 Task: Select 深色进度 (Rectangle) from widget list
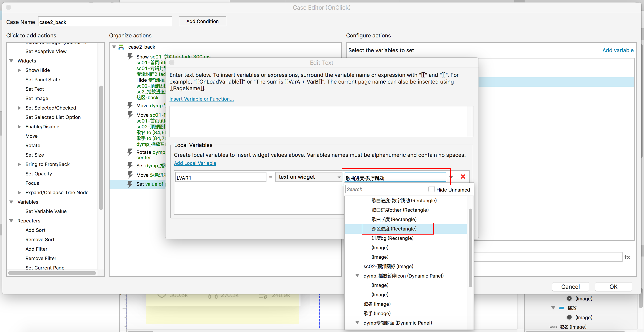pos(394,229)
